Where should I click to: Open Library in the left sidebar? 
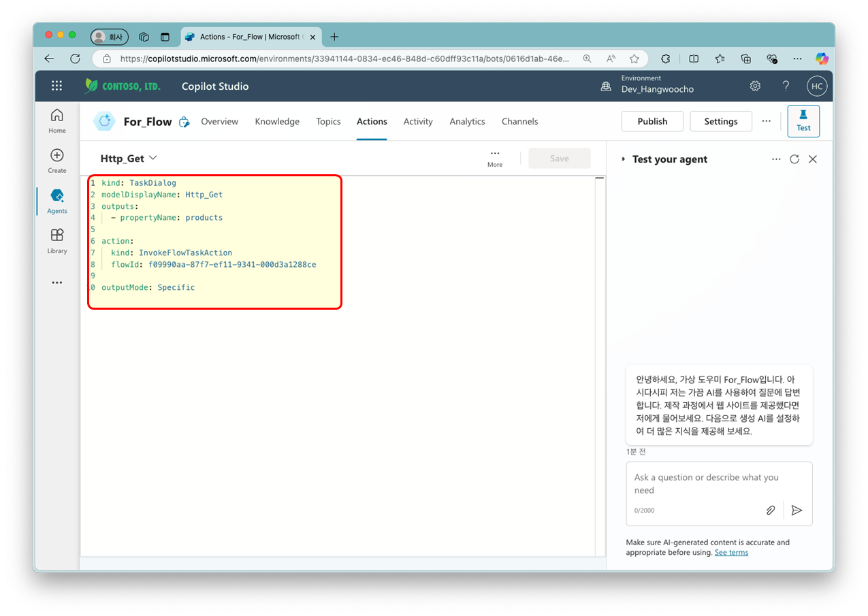(x=57, y=241)
